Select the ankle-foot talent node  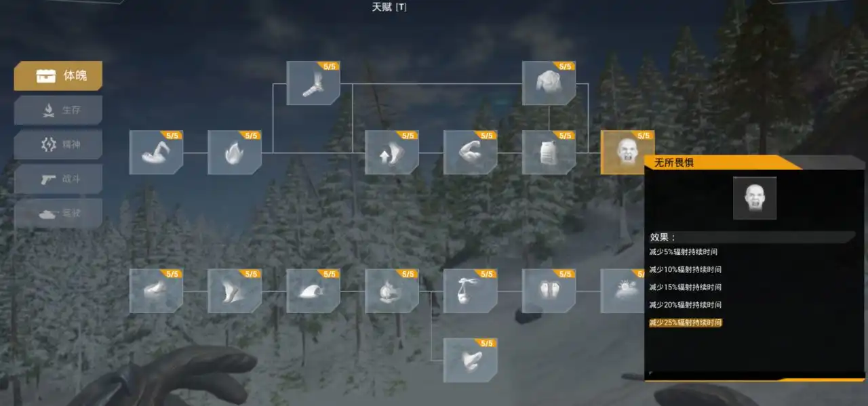(313, 83)
